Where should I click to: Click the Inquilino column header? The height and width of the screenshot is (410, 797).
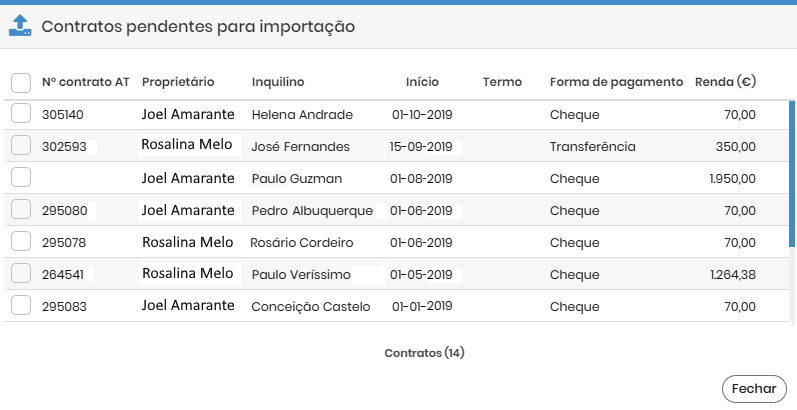[278, 82]
